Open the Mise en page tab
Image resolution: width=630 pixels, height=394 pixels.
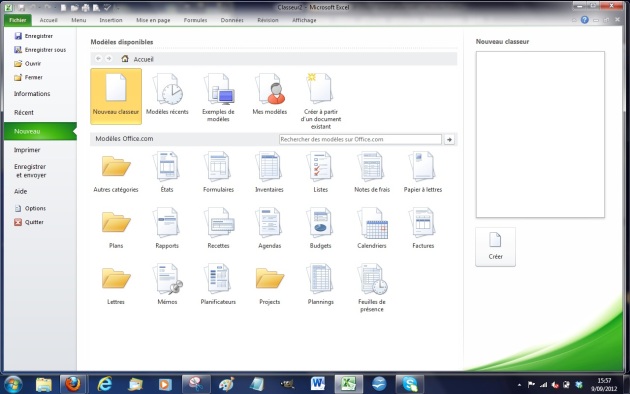(x=153, y=20)
